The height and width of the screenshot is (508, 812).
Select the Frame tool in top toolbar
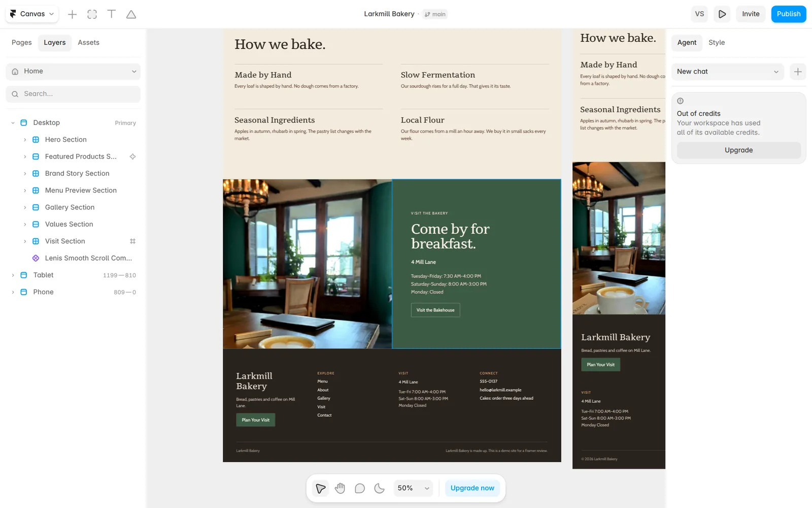(92, 14)
